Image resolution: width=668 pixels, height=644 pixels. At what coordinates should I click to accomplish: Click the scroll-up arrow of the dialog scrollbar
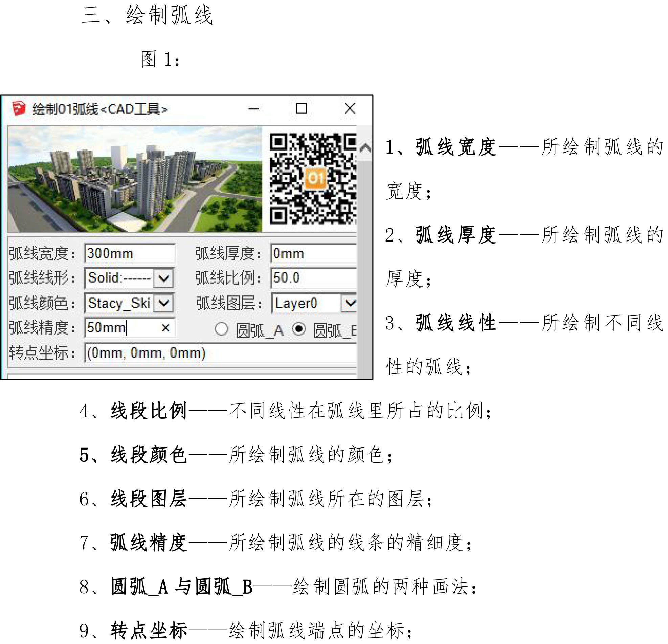pyautogui.click(x=365, y=148)
